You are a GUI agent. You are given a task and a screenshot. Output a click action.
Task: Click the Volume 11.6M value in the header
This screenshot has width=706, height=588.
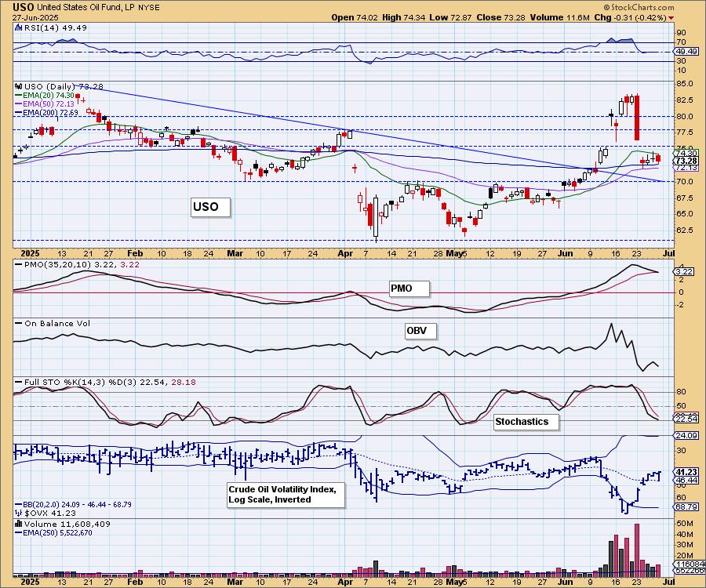coord(559,17)
